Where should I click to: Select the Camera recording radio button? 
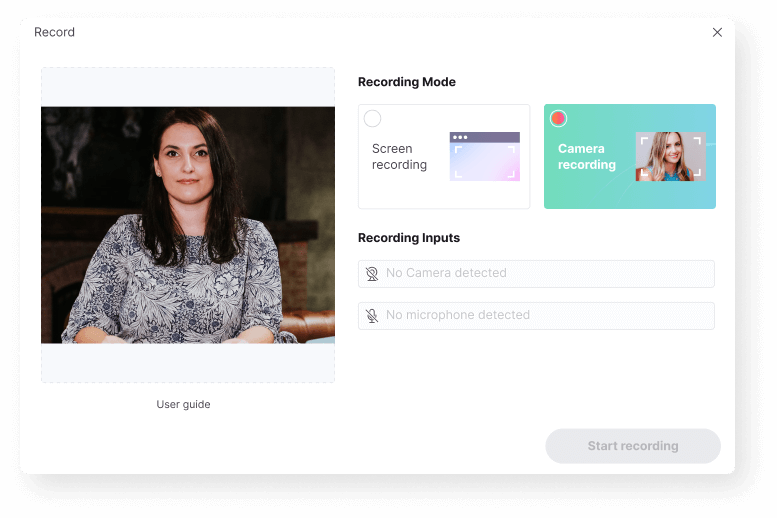tap(558, 118)
